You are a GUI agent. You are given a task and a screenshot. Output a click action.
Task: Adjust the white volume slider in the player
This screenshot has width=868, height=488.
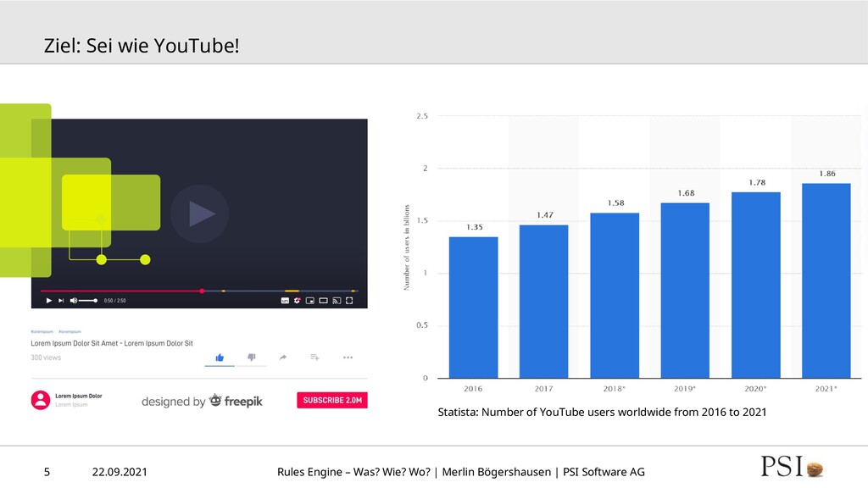click(88, 301)
